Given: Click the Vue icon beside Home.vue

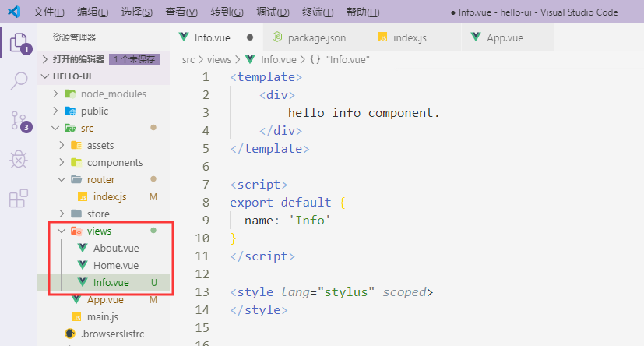Looking at the screenshot, I should [x=83, y=265].
